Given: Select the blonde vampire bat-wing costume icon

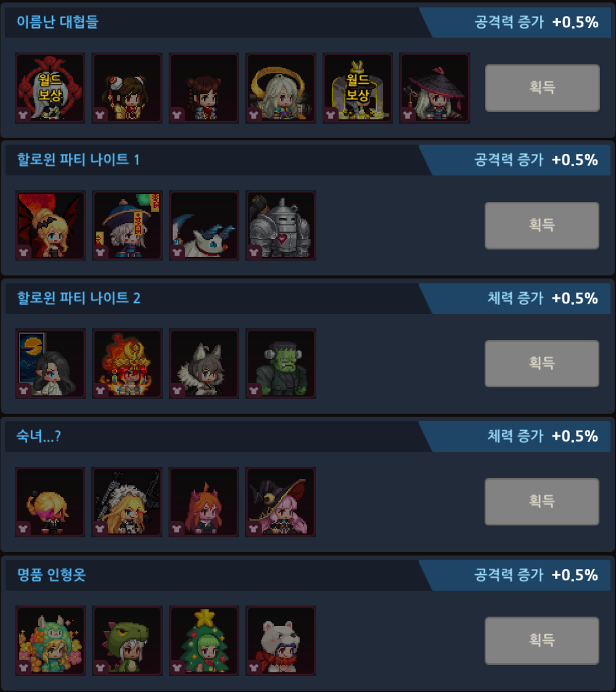Looking at the screenshot, I should (50, 226).
